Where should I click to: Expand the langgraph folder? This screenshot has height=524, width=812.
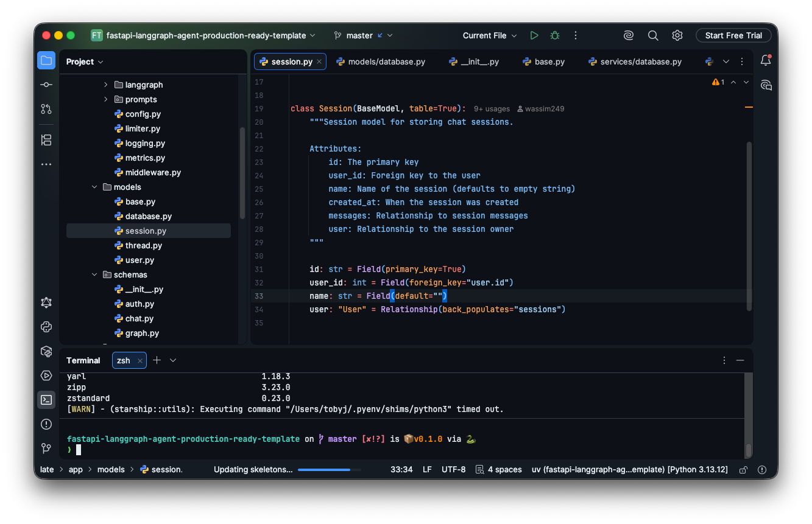105,85
